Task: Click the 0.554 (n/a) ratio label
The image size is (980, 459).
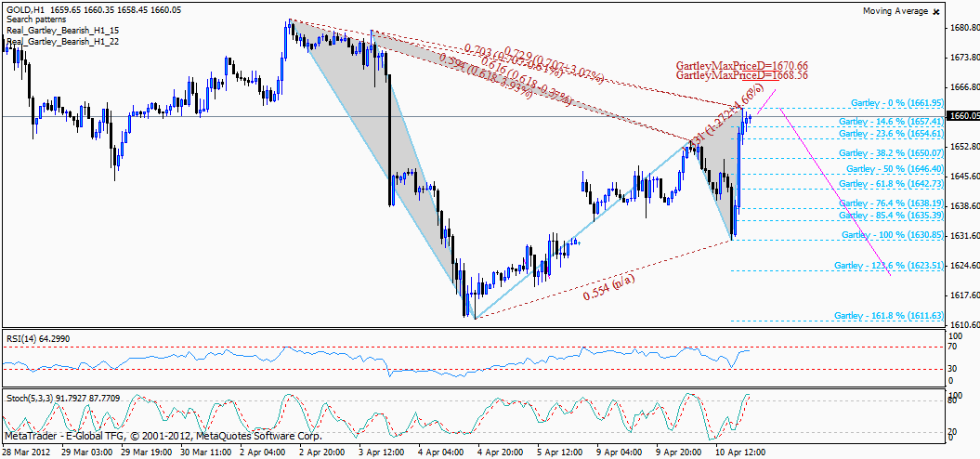Action: 608,288
